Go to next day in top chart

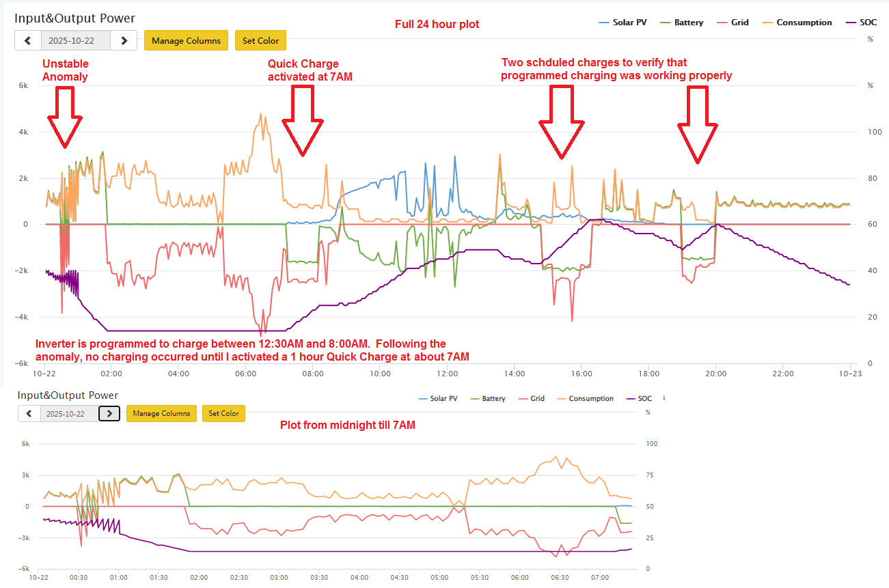click(124, 40)
